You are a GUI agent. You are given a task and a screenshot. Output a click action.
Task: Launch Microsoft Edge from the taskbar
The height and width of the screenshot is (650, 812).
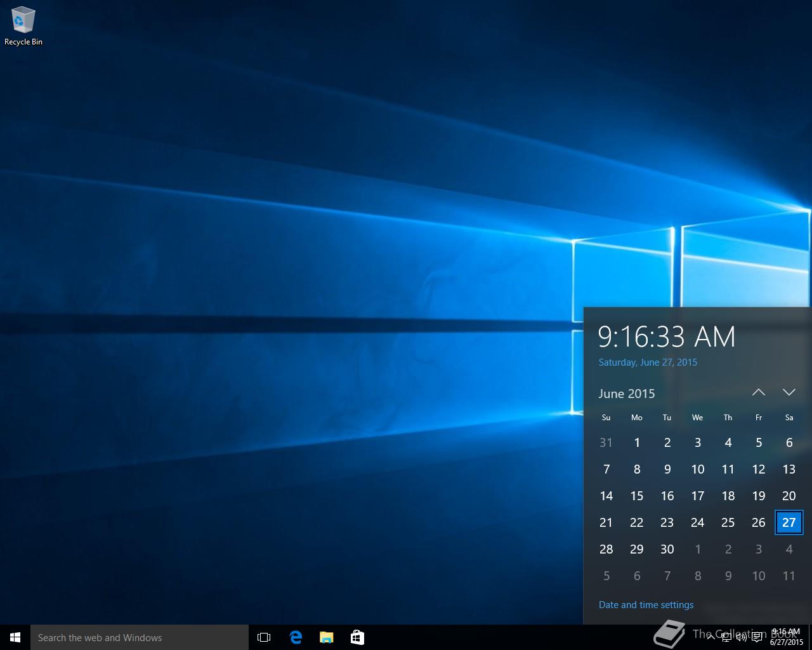pos(295,637)
